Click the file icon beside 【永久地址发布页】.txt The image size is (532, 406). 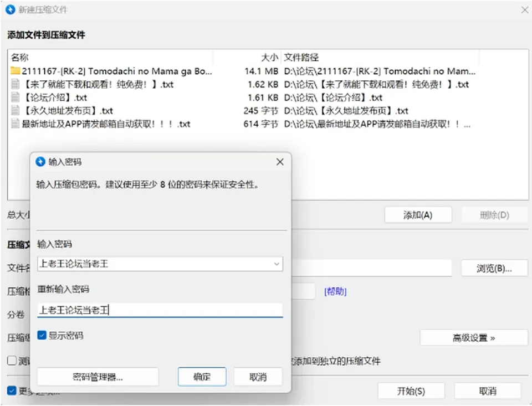[16, 111]
